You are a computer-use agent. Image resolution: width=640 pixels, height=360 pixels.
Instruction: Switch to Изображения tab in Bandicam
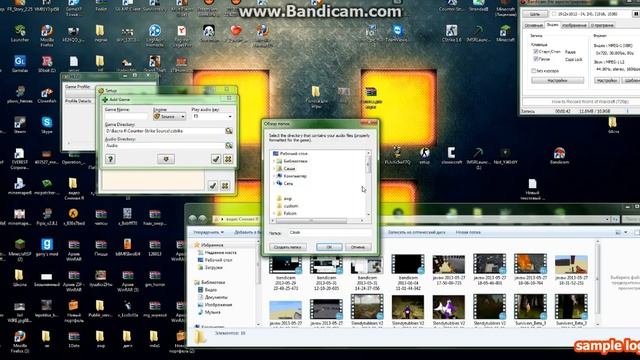click(x=574, y=25)
